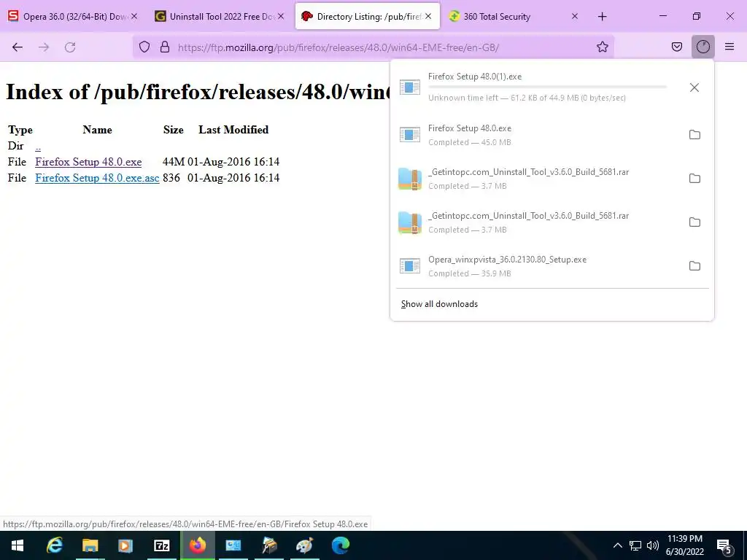Image resolution: width=747 pixels, height=560 pixels.
Task: Toggle the Downloads toolbar button
Action: 703,47
